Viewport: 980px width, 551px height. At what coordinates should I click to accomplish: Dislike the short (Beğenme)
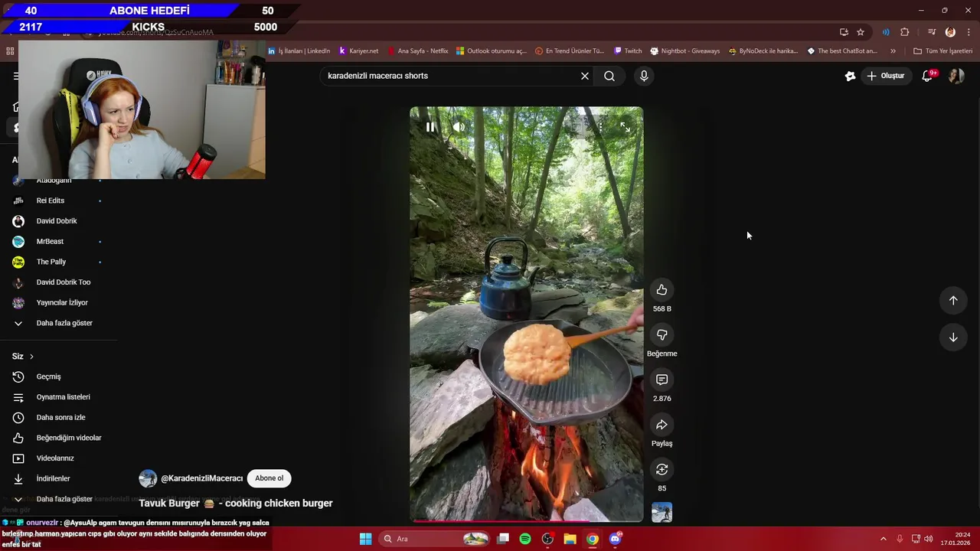661,335
